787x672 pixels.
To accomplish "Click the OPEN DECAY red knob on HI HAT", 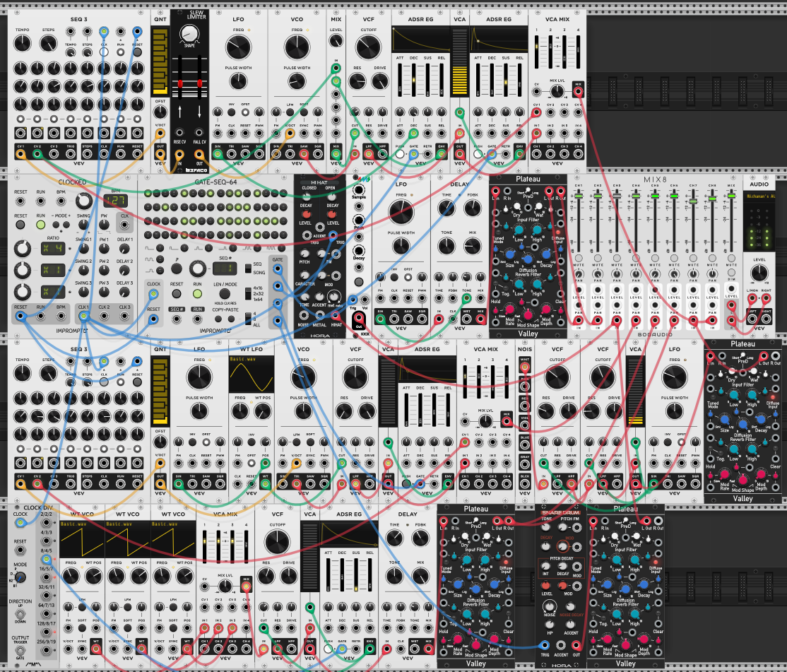I will [333, 214].
